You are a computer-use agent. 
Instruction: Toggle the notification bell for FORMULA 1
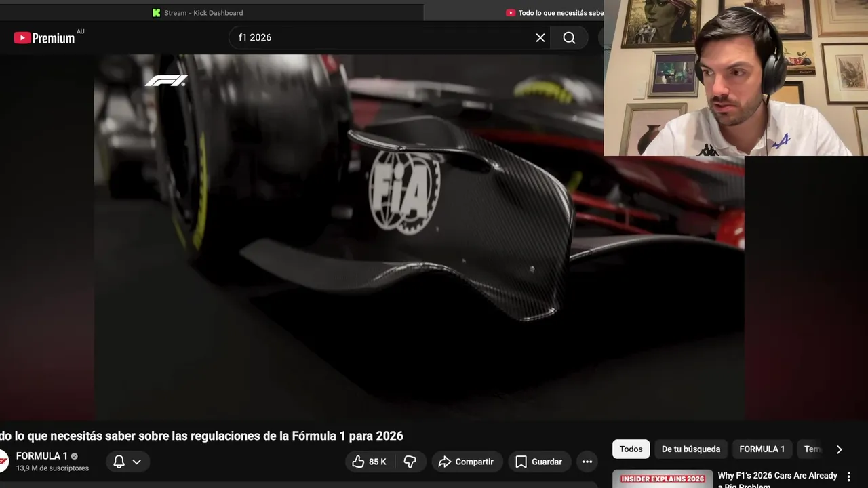(x=119, y=462)
